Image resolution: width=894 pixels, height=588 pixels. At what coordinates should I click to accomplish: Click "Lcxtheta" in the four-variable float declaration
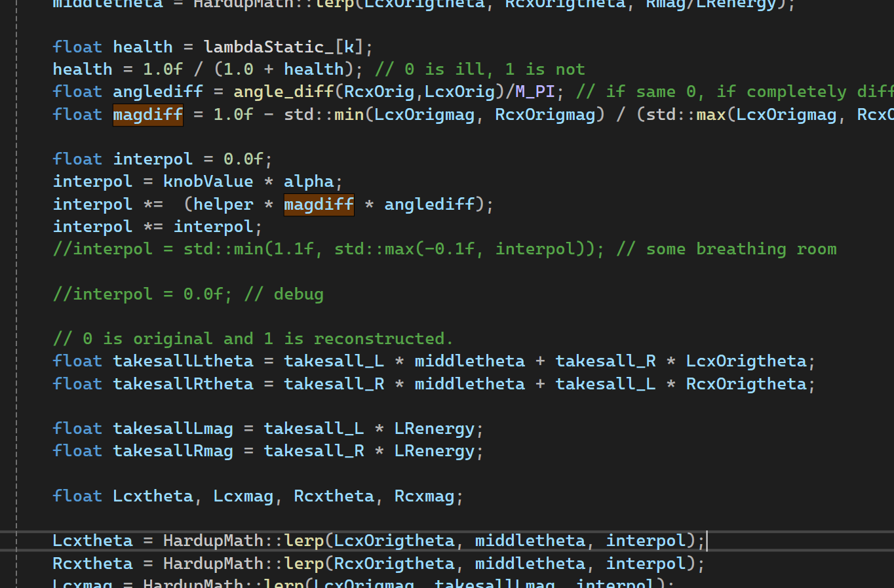tap(153, 496)
